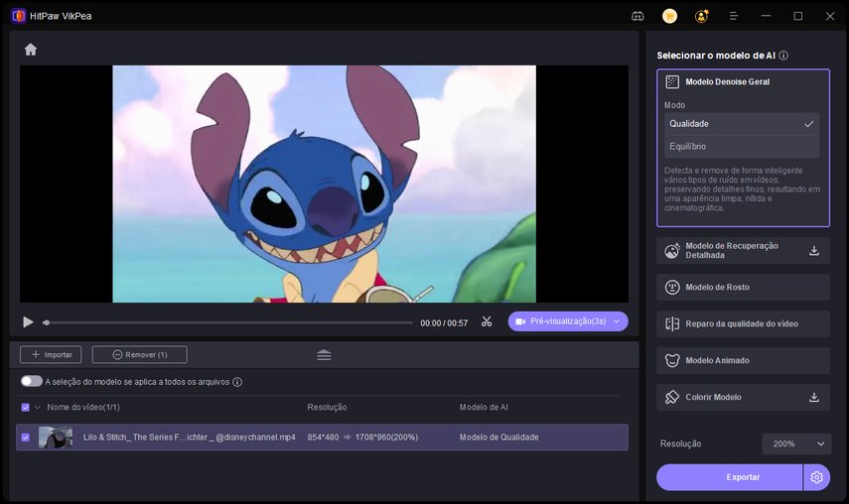
Task: Open the user account icon
Action: pyautogui.click(x=702, y=16)
